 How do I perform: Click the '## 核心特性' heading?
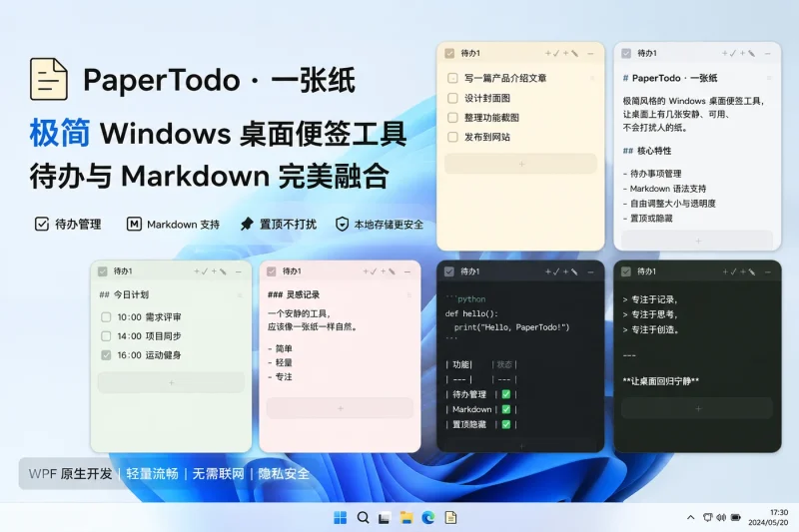tap(647, 151)
